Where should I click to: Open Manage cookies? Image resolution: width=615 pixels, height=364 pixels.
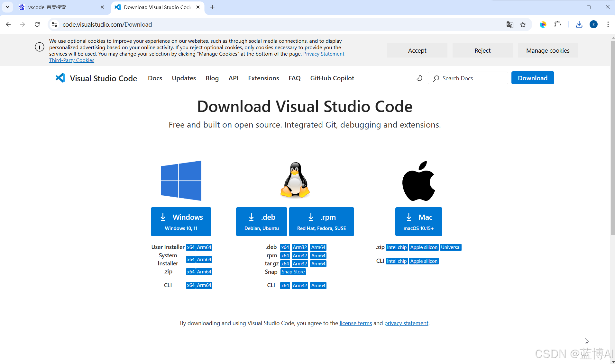tap(548, 50)
